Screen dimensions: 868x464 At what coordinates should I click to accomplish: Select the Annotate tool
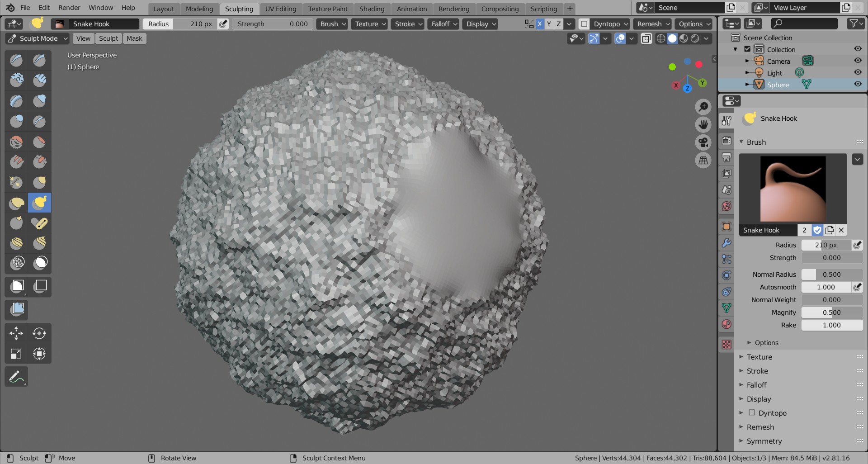[16, 377]
